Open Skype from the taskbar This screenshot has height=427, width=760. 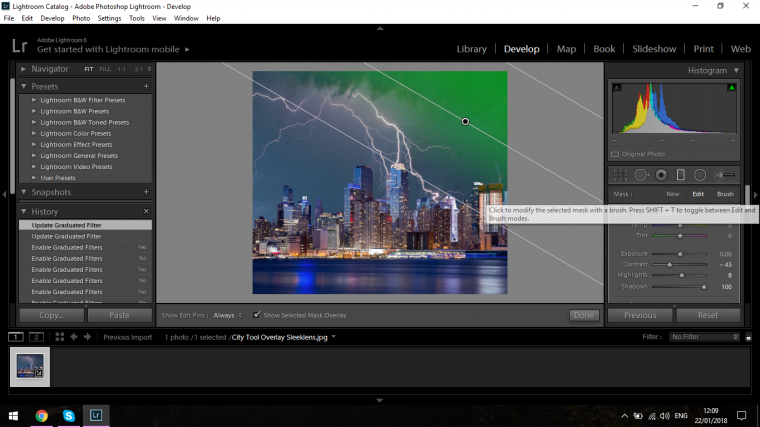click(69, 416)
